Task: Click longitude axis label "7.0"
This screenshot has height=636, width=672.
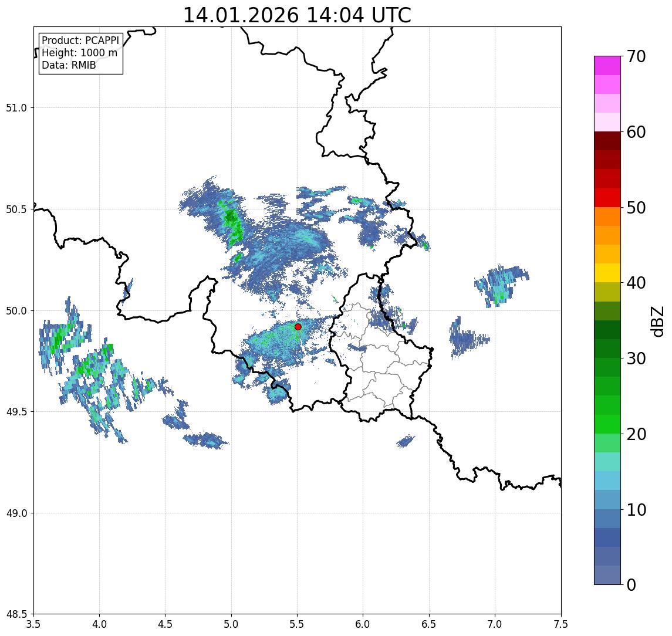Action: 495,624
